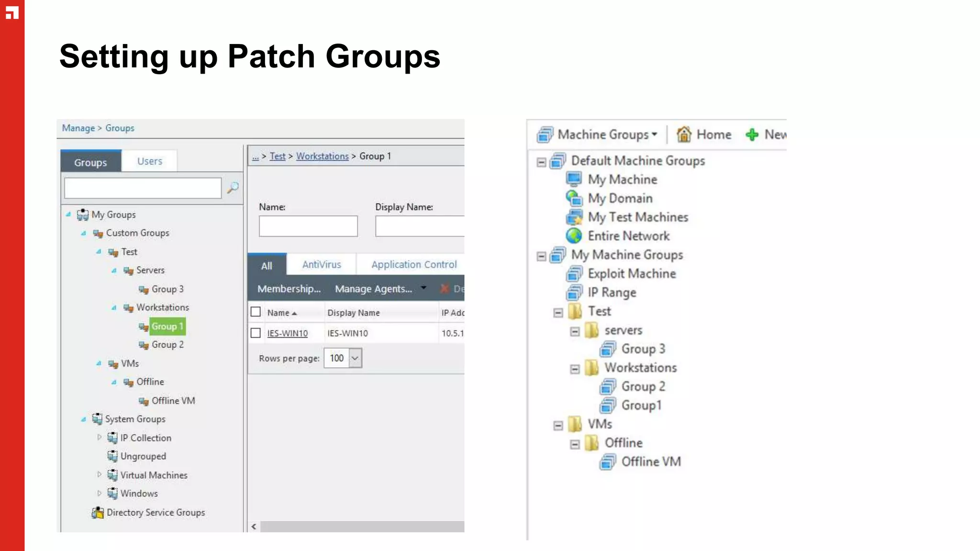Click the Home house icon
Viewport: 980px width, 551px height.
[x=684, y=134]
